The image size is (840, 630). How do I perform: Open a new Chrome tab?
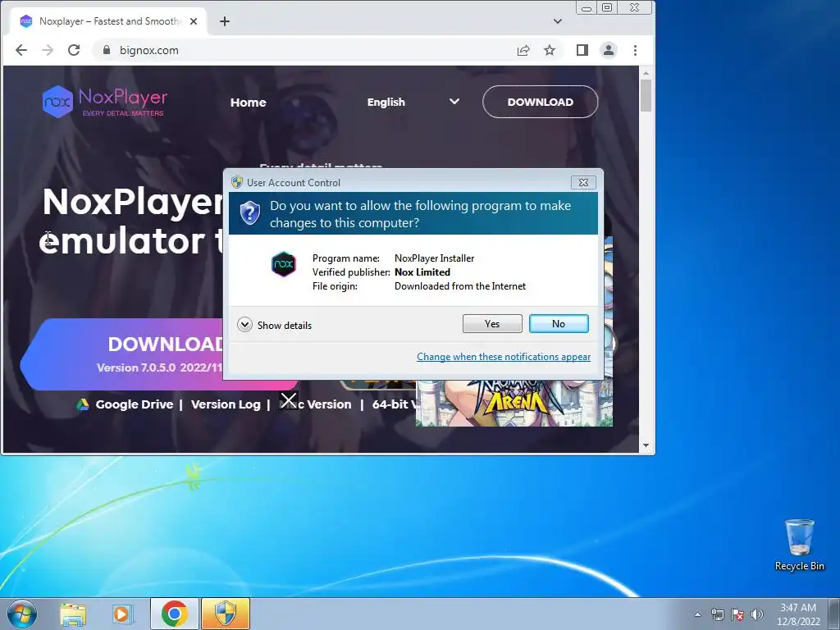tap(225, 21)
